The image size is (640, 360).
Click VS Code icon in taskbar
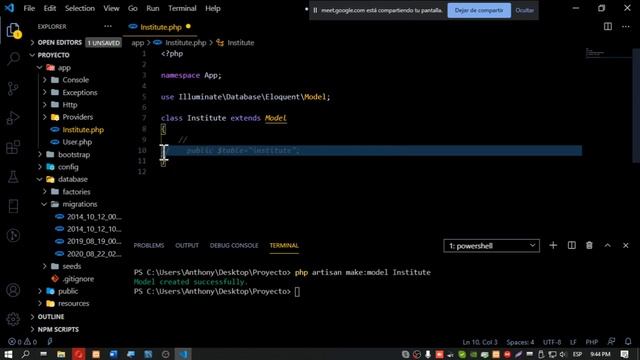[183, 354]
